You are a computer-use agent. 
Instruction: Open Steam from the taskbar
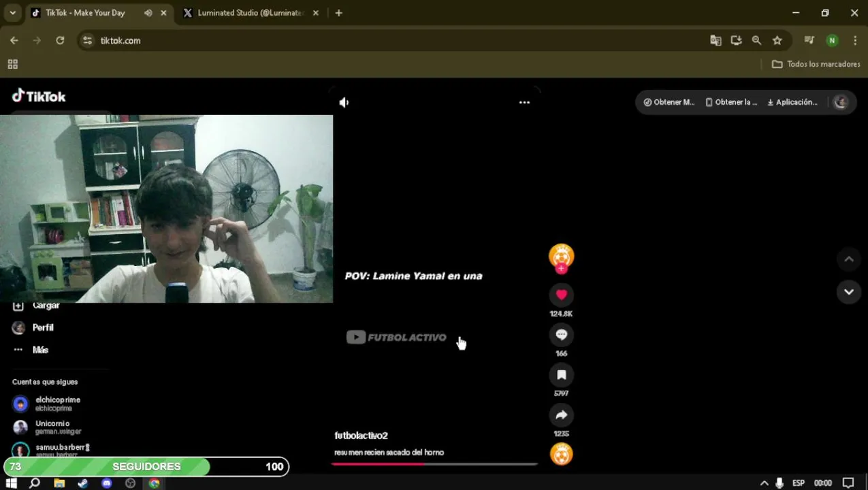coord(83,483)
